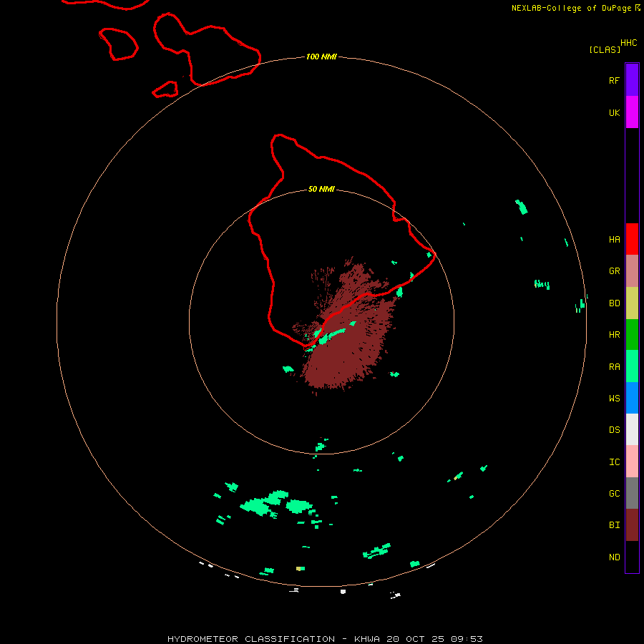Click the DS white legend swatch
The image size is (644, 644).
[632, 429]
